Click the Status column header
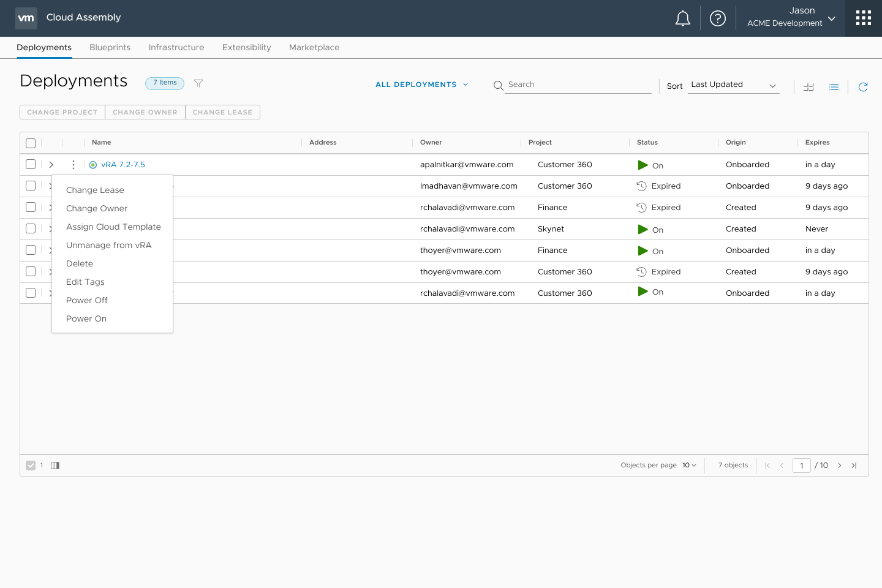Viewport: 882px width, 588px height. click(647, 142)
